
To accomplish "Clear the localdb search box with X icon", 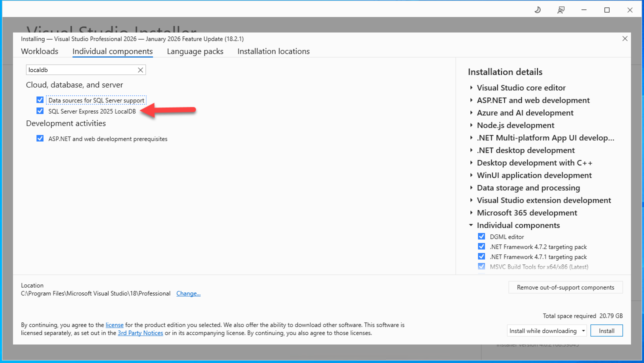I will click(x=140, y=70).
